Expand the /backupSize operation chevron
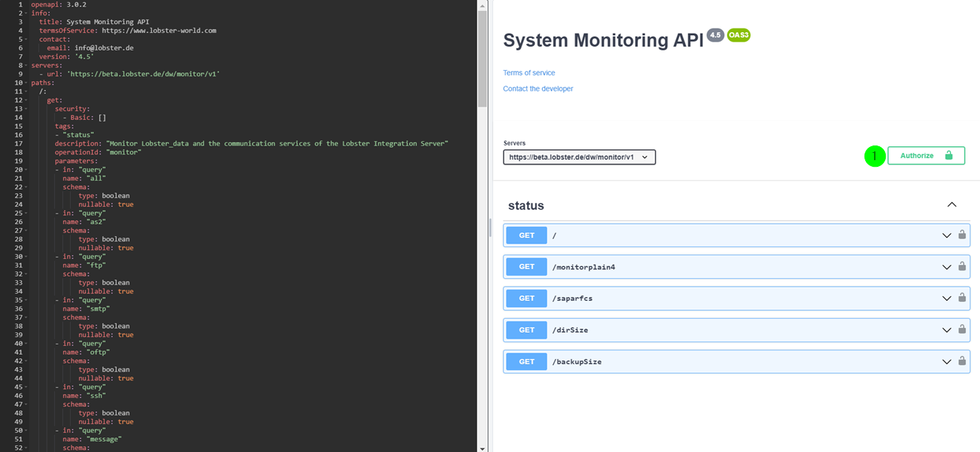The width and height of the screenshot is (980, 452). coord(946,362)
